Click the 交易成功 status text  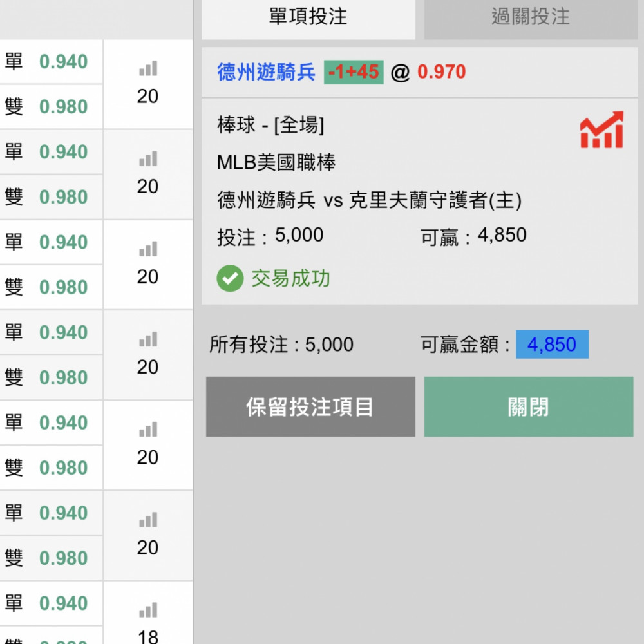pyautogui.click(x=291, y=278)
